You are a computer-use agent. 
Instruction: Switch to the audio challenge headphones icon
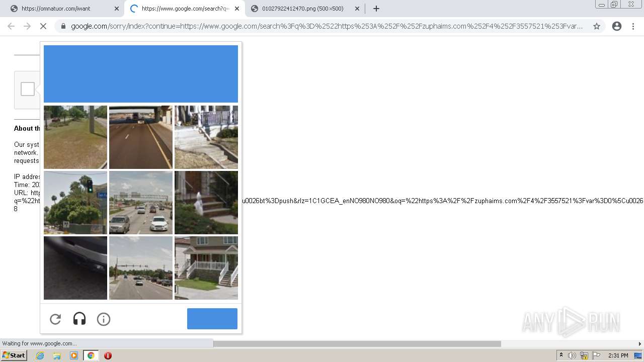79,319
